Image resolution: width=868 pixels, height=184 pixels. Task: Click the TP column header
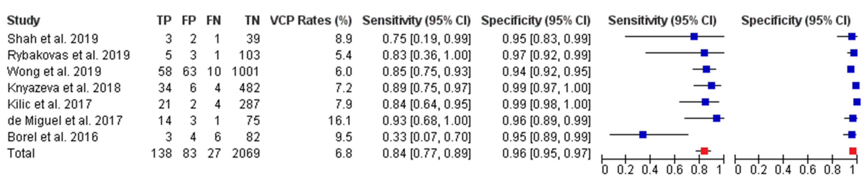click(164, 21)
